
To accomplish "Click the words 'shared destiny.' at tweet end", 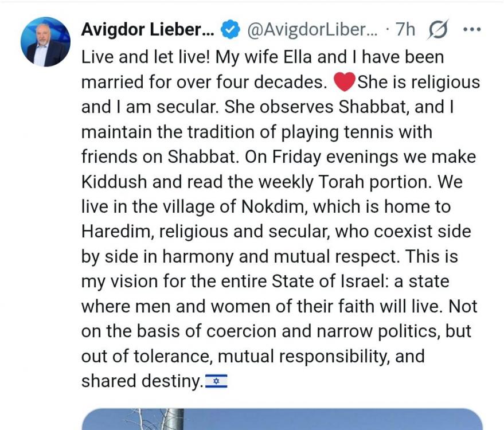I will tap(142, 381).
